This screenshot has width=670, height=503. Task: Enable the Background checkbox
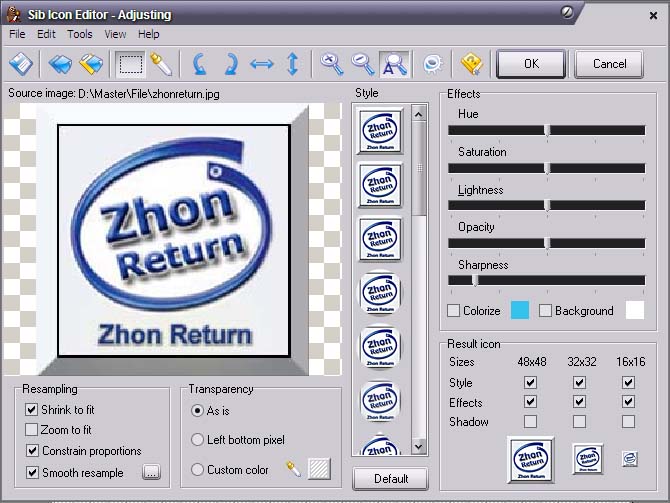(x=545, y=311)
